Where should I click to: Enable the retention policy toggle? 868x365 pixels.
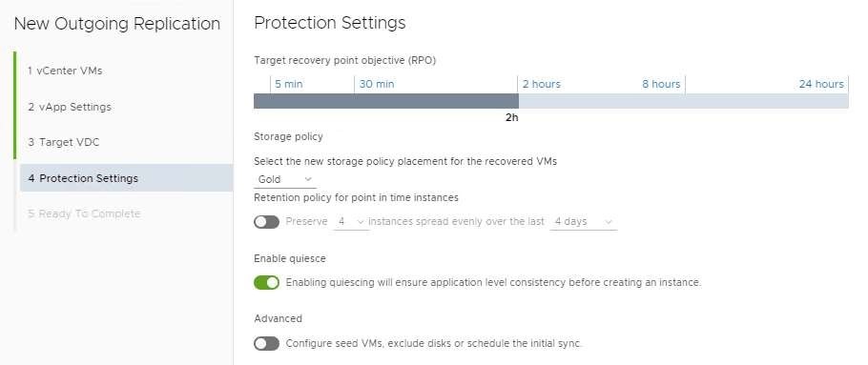click(x=266, y=222)
